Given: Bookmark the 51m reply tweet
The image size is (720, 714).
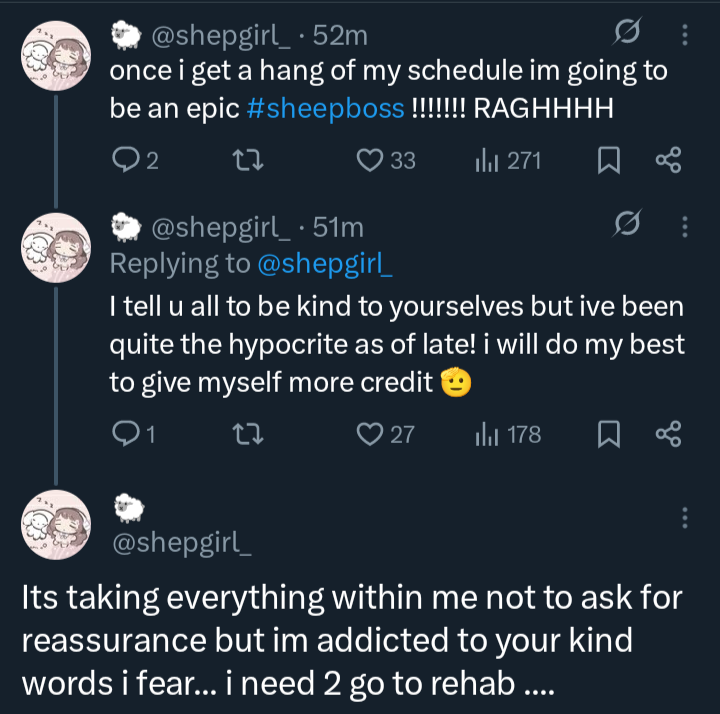Looking at the screenshot, I should [607, 434].
